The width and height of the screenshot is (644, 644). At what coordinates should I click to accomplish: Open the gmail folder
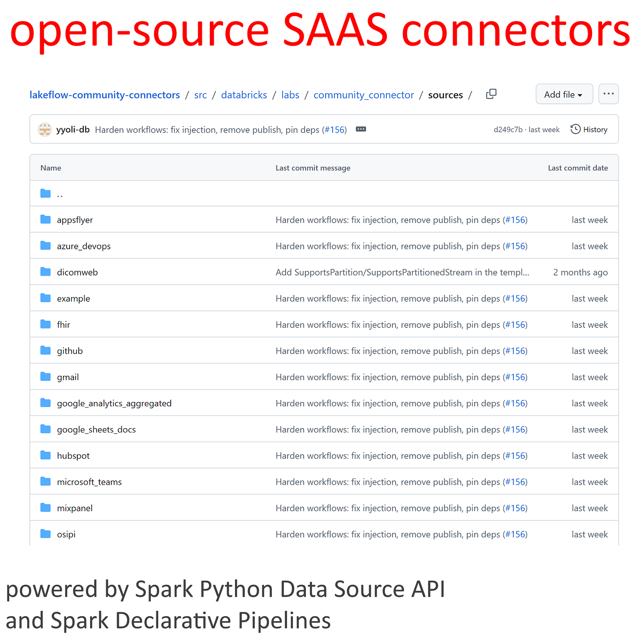click(x=68, y=378)
